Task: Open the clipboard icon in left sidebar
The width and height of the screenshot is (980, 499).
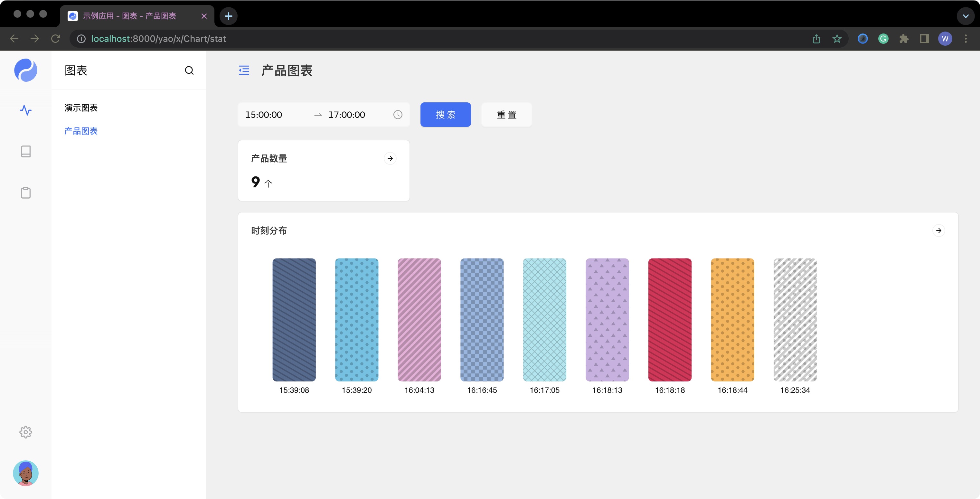Action: [25, 193]
